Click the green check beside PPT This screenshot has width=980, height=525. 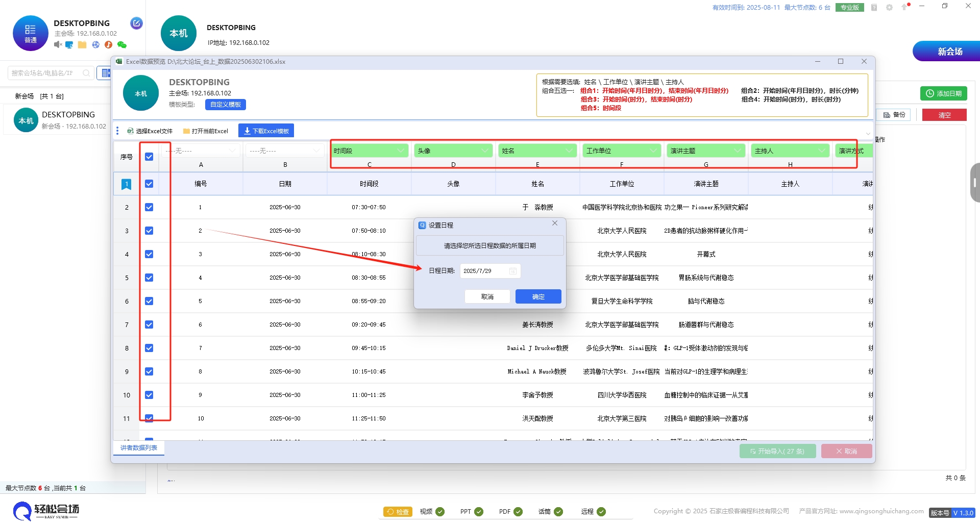(x=479, y=512)
